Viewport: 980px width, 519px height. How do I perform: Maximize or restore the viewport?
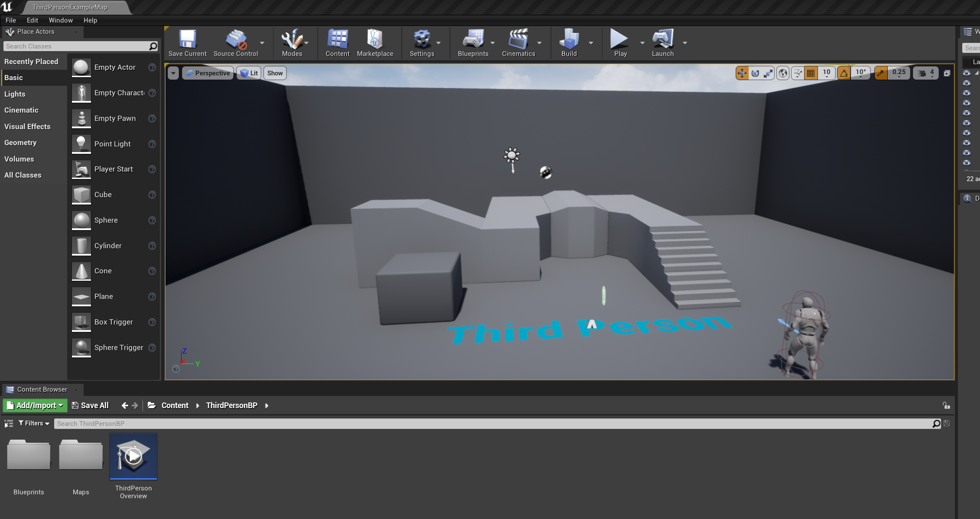[x=947, y=73]
